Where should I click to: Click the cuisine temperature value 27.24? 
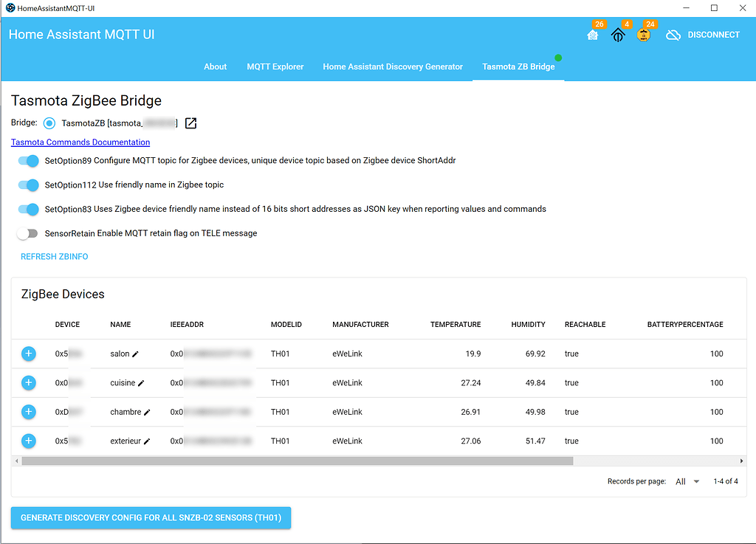pos(470,382)
